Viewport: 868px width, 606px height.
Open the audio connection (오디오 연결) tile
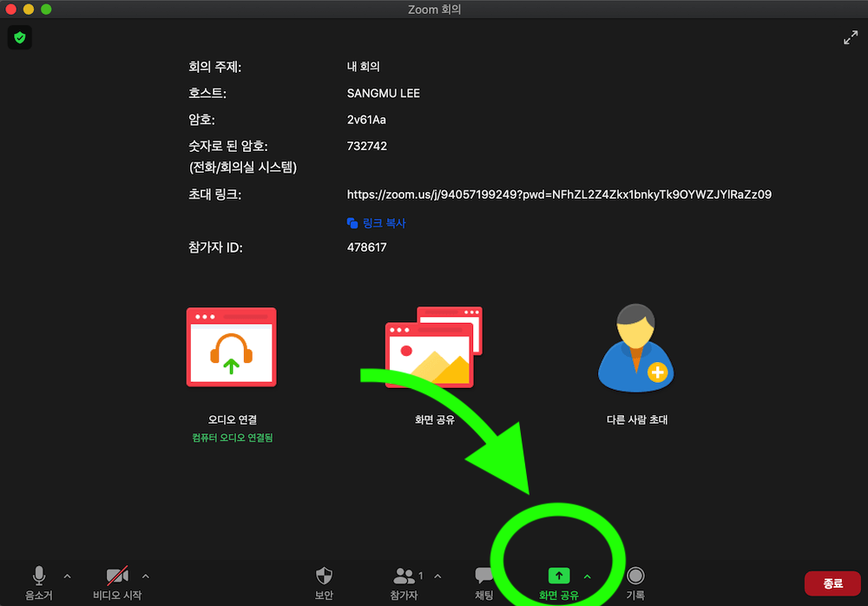click(x=232, y=347)
